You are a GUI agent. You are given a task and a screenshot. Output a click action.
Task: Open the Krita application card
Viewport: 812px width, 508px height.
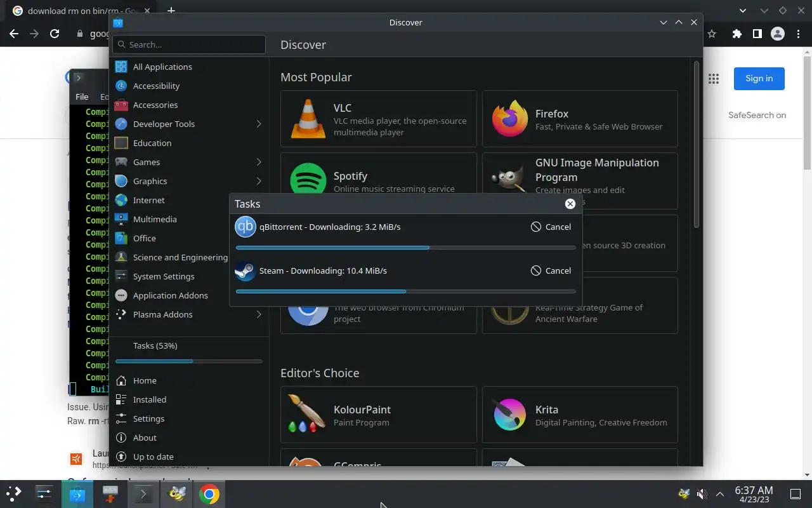pyautogui.click(x=580, y=415)
